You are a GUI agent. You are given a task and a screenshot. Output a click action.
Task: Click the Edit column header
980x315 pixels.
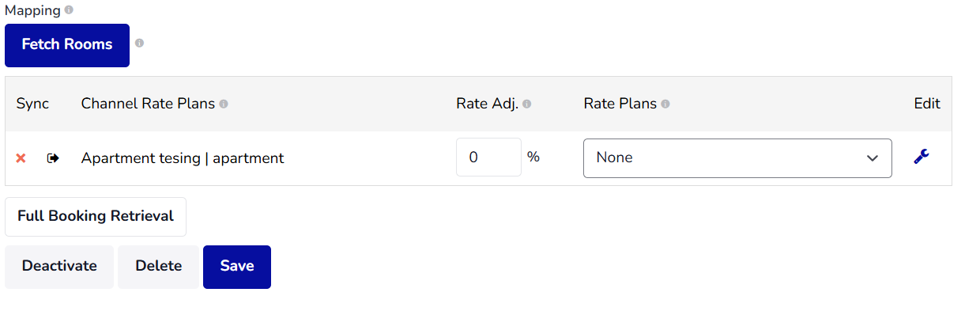tap(927, 104)
